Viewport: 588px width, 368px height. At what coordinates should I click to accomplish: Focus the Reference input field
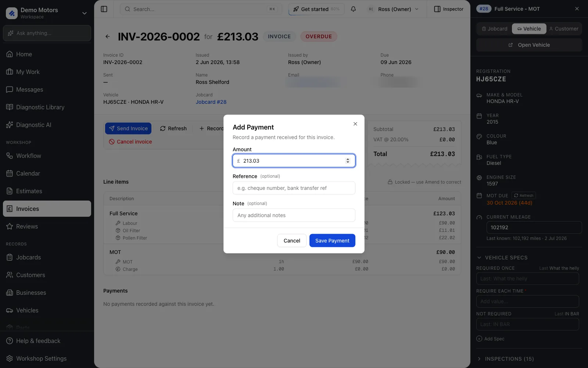pyautogui.click(x=294, y=188)
